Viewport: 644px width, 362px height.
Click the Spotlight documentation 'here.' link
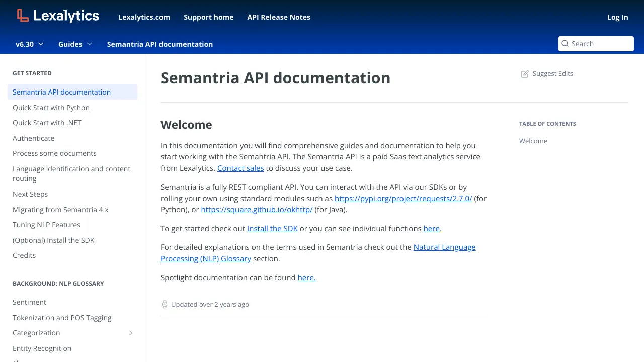(306, 278)
